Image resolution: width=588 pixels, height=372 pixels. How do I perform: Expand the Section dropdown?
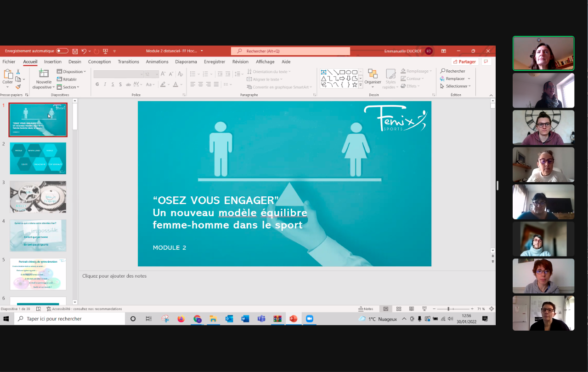68,87
